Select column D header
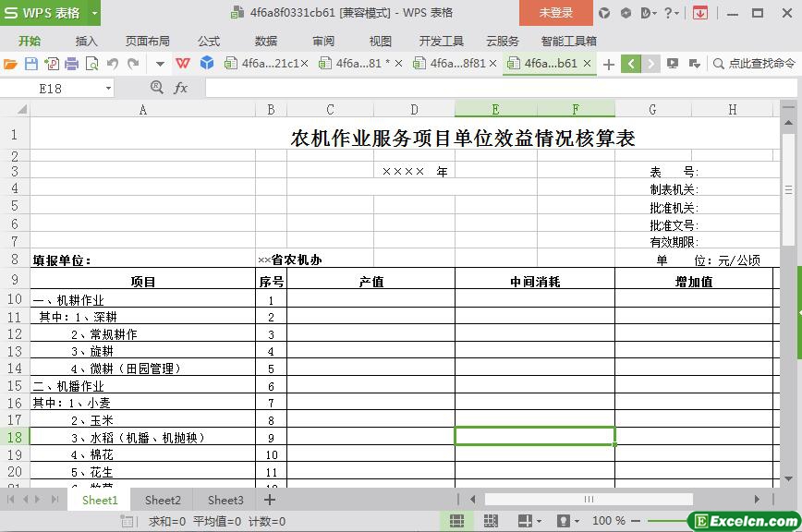This screenshot has width=802, height=532. point(414,109)
